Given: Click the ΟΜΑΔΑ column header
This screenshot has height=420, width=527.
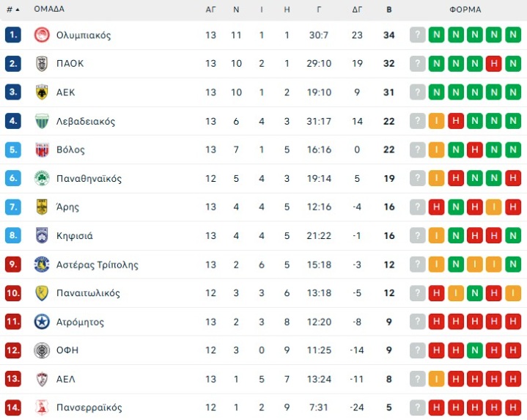Looking at the screenshot, I should tap(49, 10).
